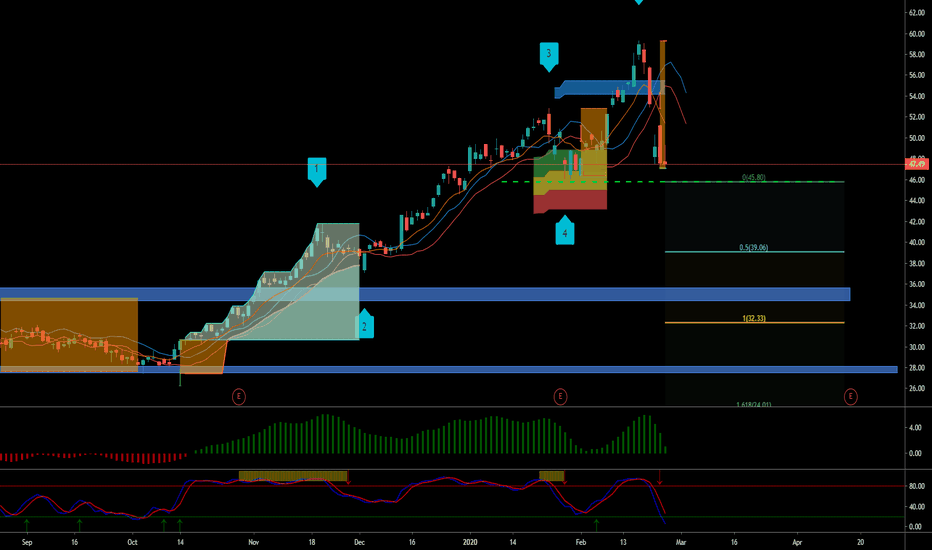Select the Fibonacci 0(45.80) level label
The image size is (932, 550).
(754, 177)
